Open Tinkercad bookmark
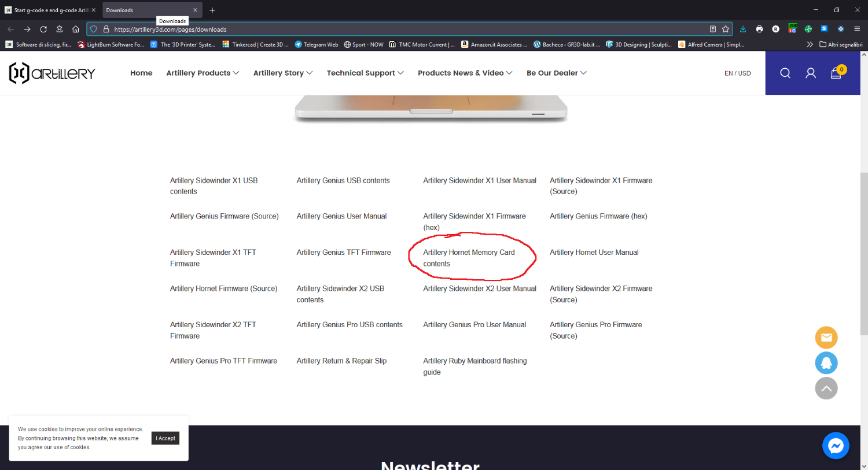The width and height of the screenshot is (868, 470). [255, 45]
